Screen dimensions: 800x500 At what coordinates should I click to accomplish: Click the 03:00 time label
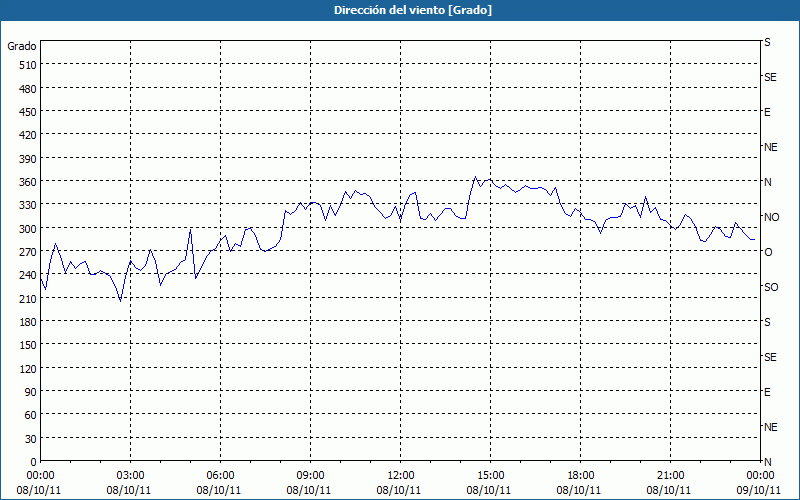pos(131,476)
